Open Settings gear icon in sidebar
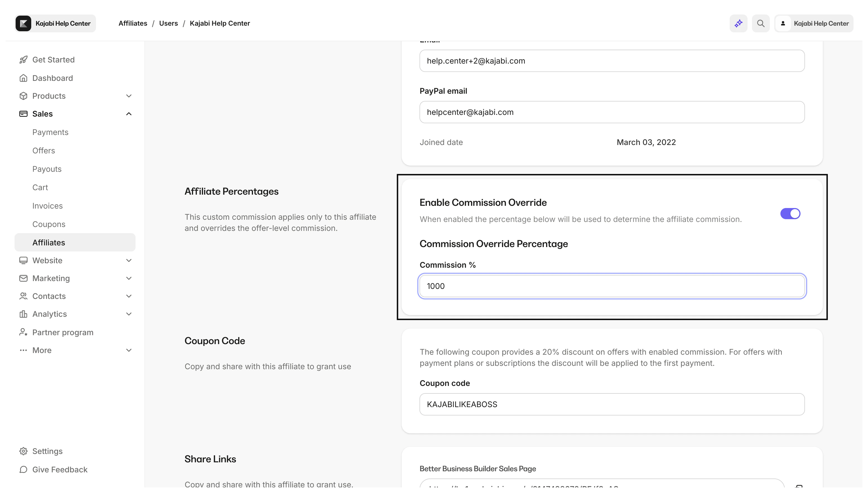The width and height of the screenshot is (868, 493). tap(23, 451)
